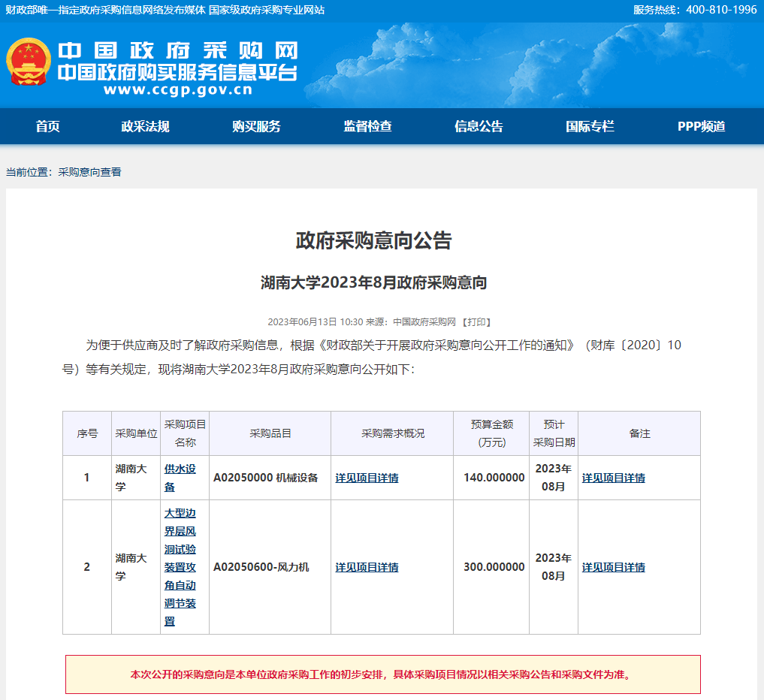This screenshot has width=764, height=700.
Task: Click the 政府采购意向公告 heading
Action: (373, 240)
